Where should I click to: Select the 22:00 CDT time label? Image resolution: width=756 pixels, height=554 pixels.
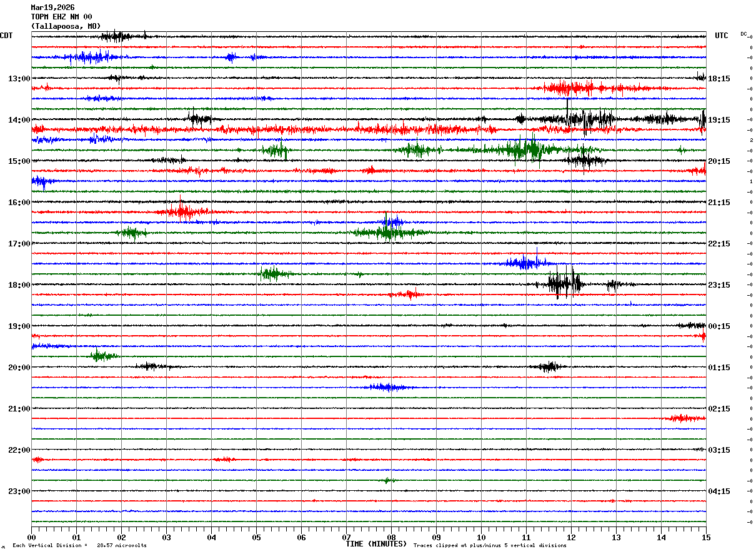[x=19, y=450]
